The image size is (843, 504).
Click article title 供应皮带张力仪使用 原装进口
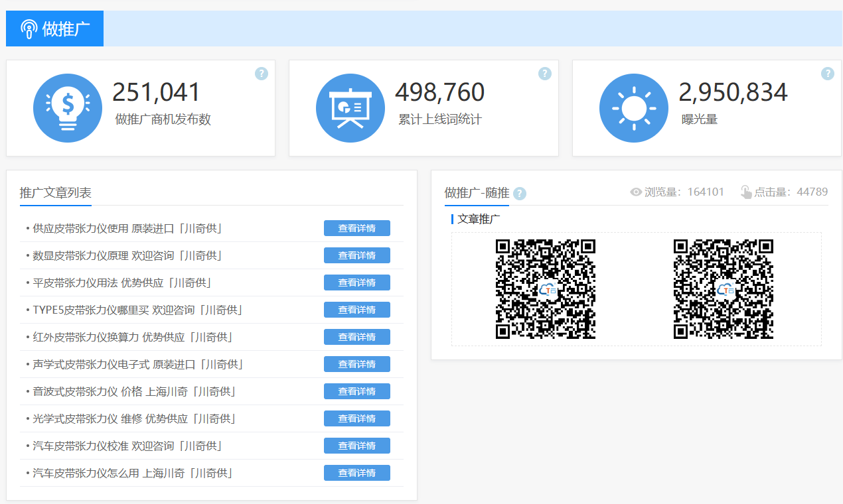(127, 228)
